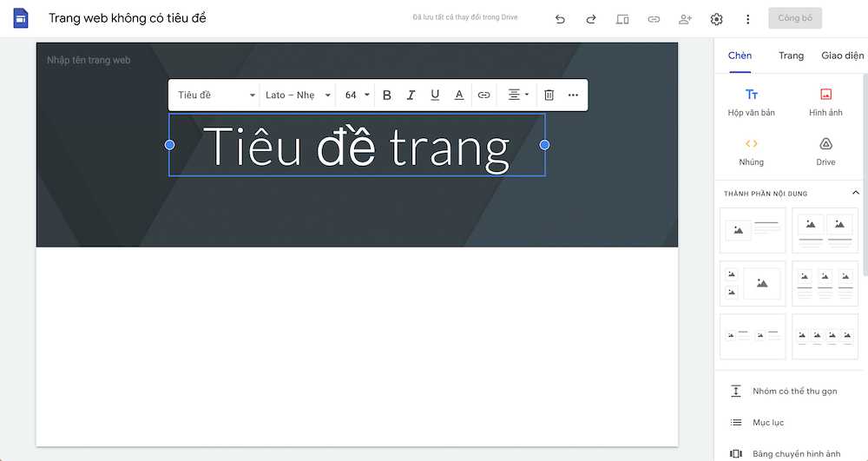Click the right resize handle of title box
The width and height of the screenshot is (868, 461).
pos(545,145)
